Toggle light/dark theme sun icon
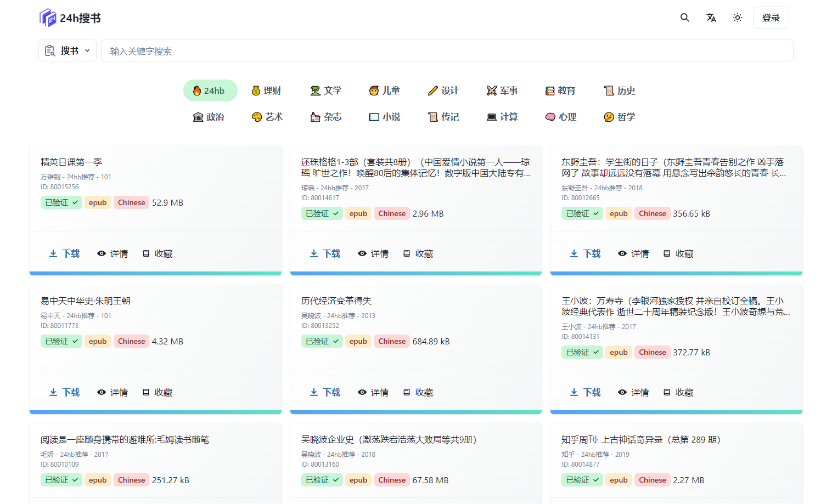Viewport: 832px width, 504px height. coord(738,18)
